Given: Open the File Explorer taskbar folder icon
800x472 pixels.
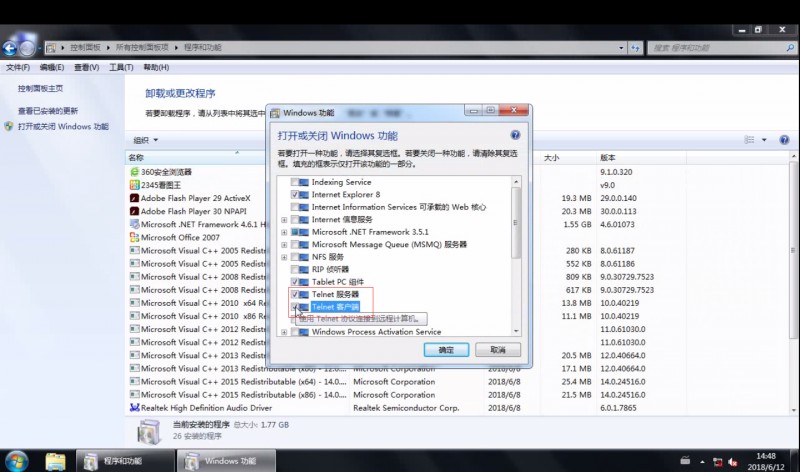Looking at the screenshot, I should pyautogui.click(x=55, y=461).
